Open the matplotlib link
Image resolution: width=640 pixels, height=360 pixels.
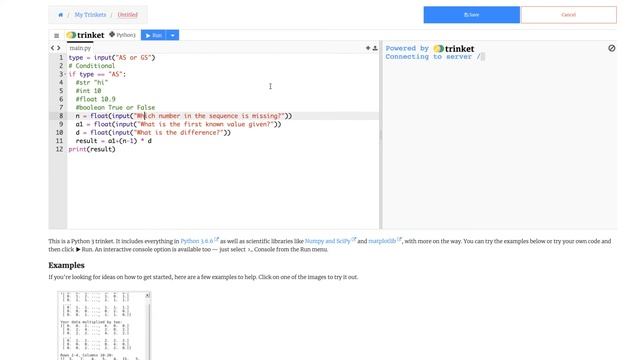pos(383,241)
